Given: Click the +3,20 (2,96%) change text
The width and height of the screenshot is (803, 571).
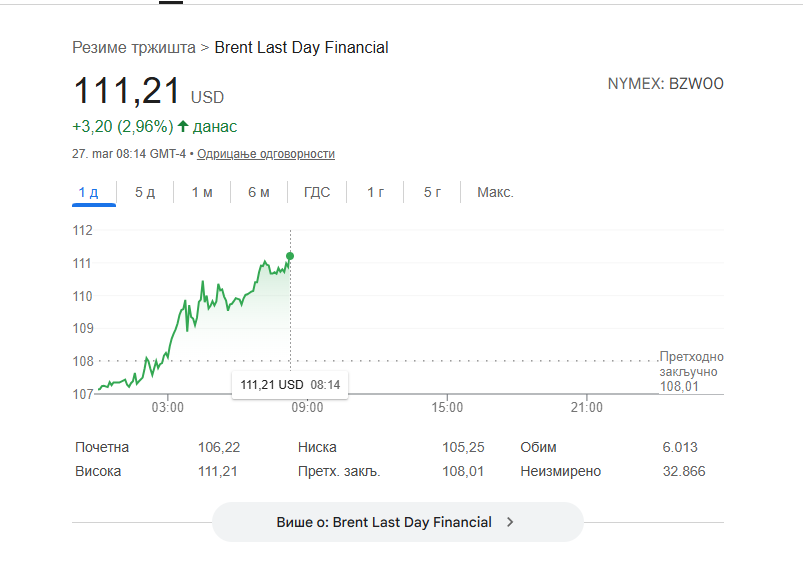Looking at the screenshot, I should pos(123,126).
